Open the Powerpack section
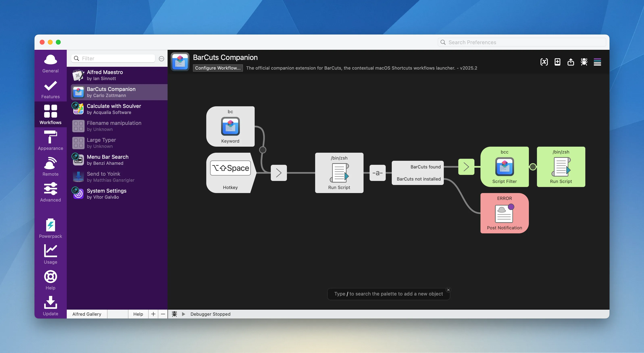The image size is (644, 353). click(50, 228)
